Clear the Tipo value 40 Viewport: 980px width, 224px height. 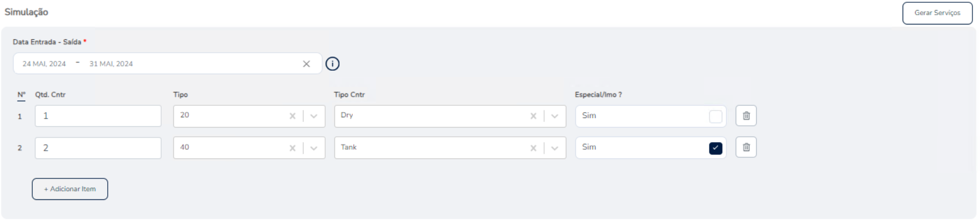point(292,148)
